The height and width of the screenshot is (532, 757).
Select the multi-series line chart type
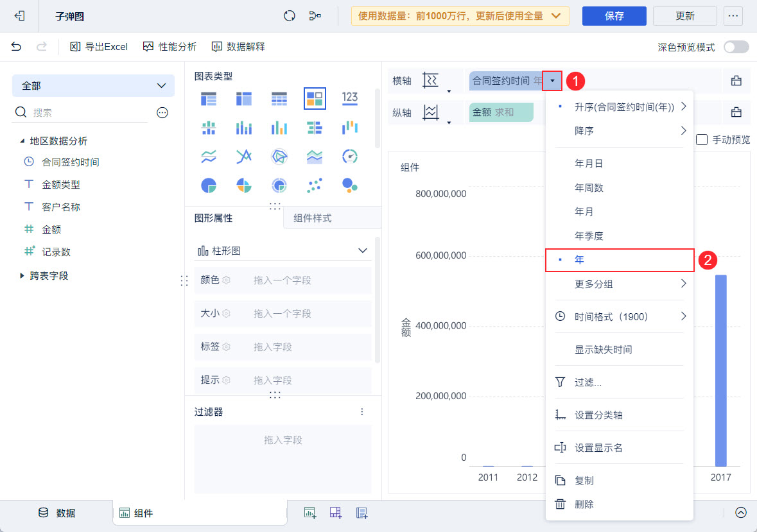pyautogui.click(x=244, y=157)
